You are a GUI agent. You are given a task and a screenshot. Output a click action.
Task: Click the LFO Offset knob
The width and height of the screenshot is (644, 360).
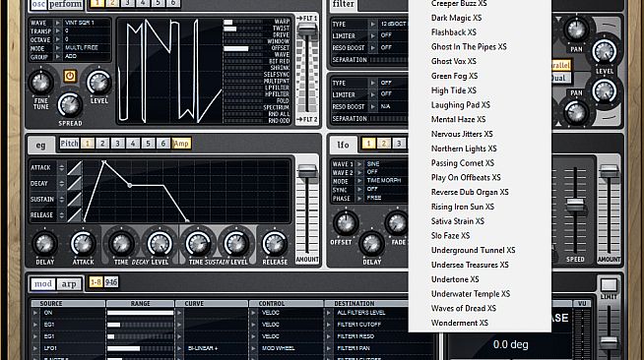346,223
